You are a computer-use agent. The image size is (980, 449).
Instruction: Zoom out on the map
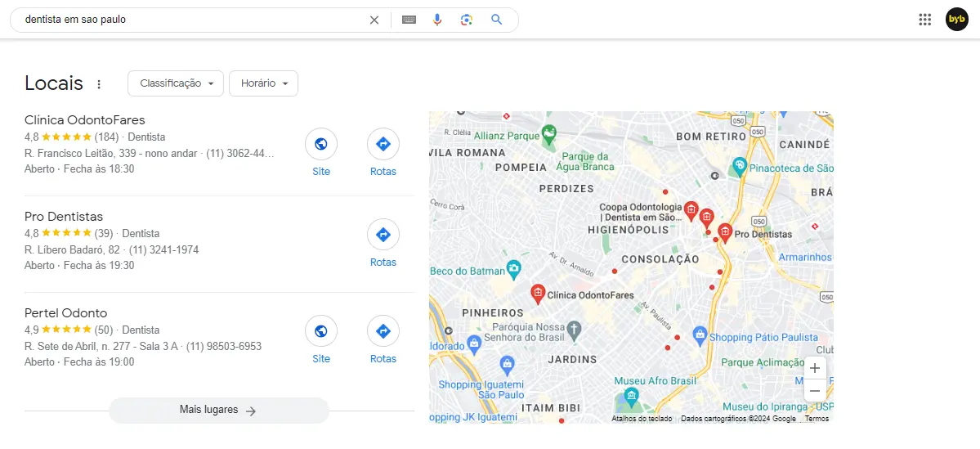pyautogui.click(x=814, y=392)
